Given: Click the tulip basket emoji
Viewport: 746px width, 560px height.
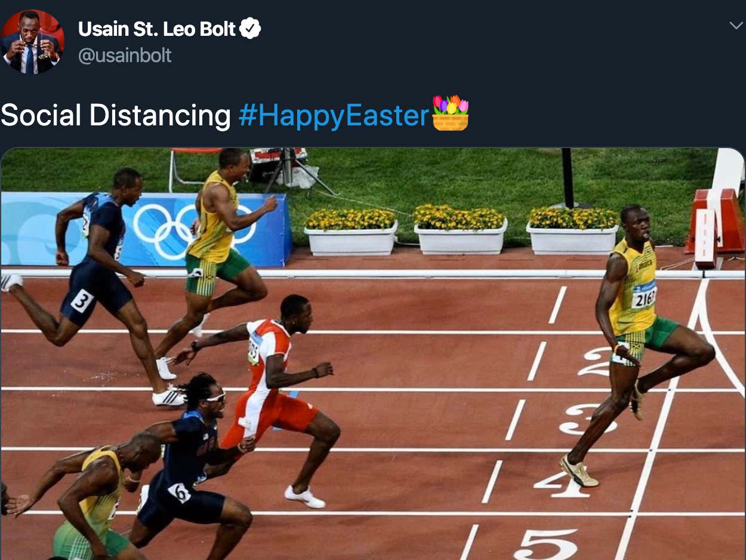Looking at the screenshot, I should click(x=451, y=113).
